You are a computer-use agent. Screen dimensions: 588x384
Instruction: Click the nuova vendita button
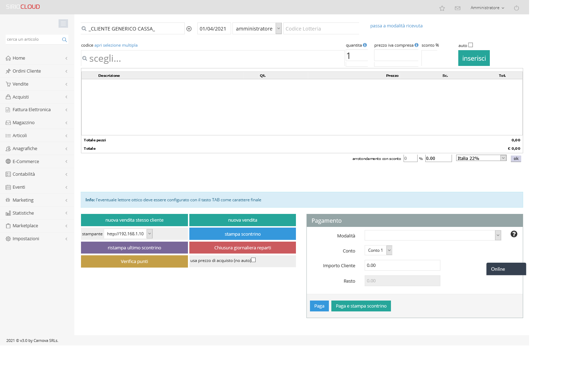tap(243, 220)
